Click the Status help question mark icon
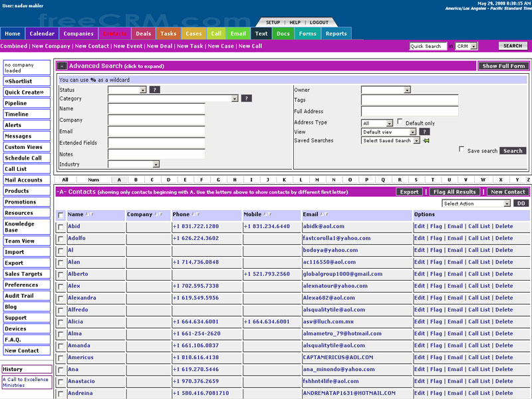The image size is (532, 399). (x=155, y=90)
